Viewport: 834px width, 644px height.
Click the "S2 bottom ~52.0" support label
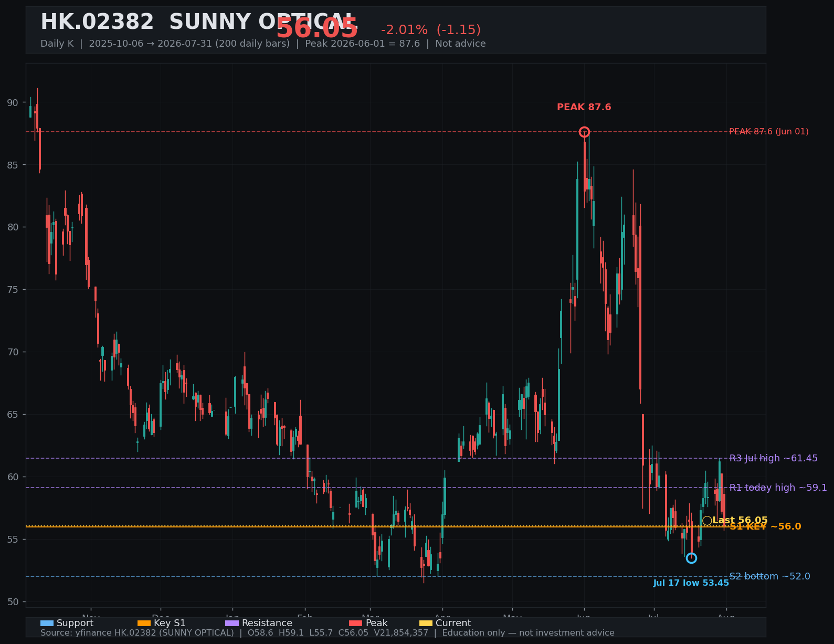(769, 576)
